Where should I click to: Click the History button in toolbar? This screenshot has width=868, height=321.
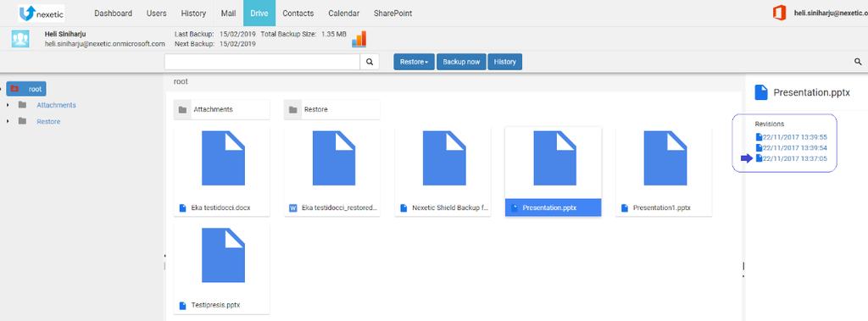point(505,62)
